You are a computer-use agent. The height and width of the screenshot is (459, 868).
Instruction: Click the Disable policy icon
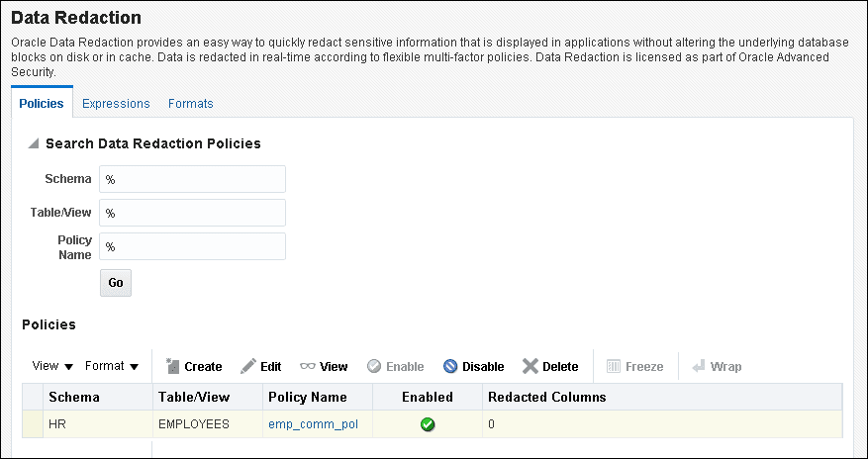(x=450, y=366)
